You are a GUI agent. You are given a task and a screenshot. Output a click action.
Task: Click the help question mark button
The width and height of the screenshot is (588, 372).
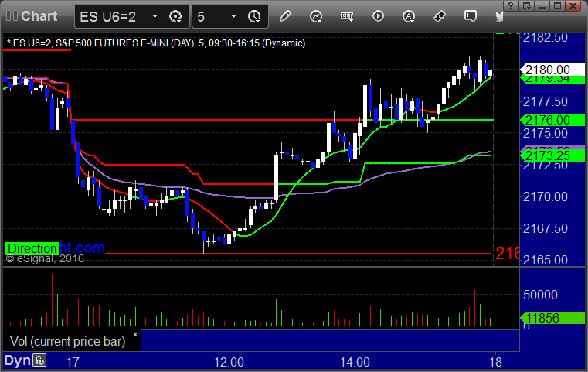click(x=511, y=5)
